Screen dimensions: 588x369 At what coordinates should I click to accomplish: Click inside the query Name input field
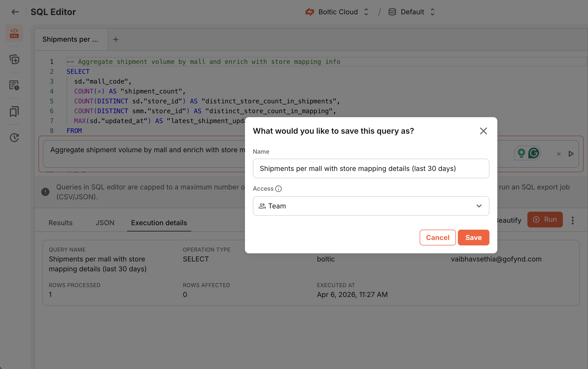pos(371,168)
